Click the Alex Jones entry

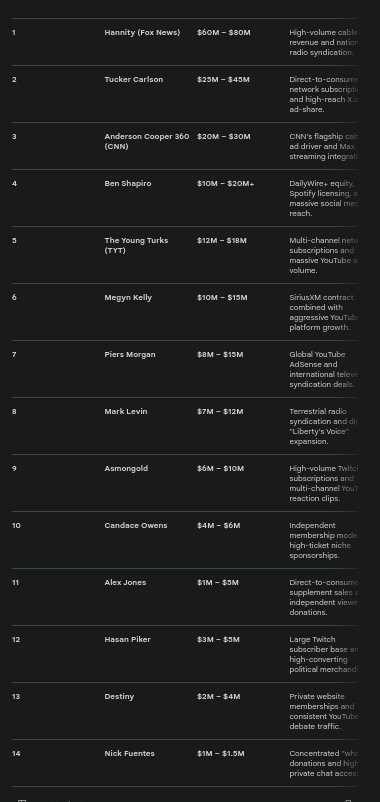coord(125,582)
